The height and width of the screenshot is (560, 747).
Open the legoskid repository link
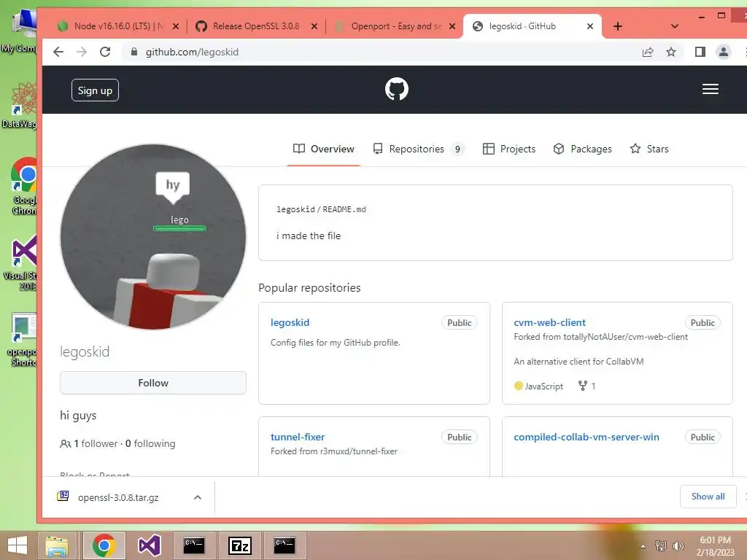[x=290, y=322]
